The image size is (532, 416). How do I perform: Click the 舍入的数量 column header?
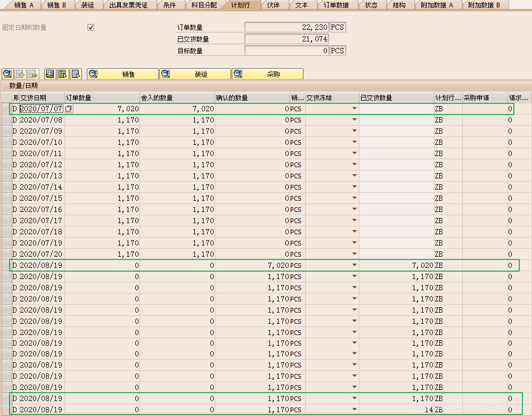pos(177,97)
